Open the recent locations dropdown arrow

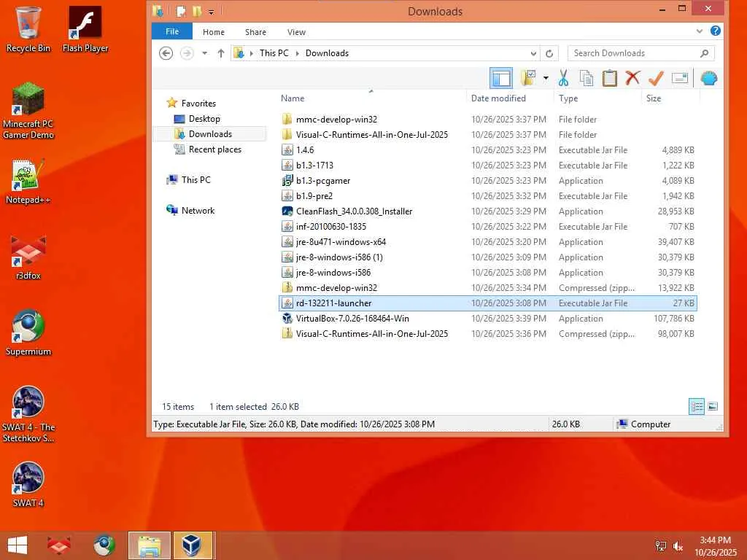(x=204, y=53)
